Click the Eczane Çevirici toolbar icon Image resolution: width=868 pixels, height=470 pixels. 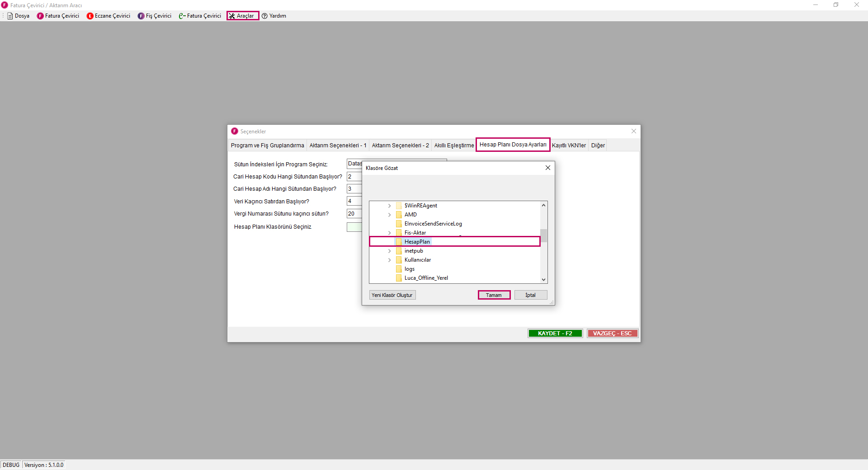click(90, 16)
